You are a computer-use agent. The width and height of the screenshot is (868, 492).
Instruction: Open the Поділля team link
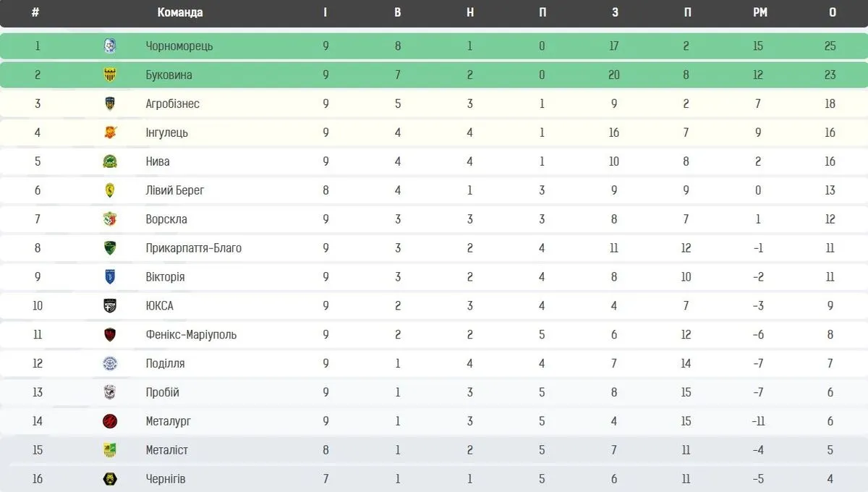coord(165,363)
